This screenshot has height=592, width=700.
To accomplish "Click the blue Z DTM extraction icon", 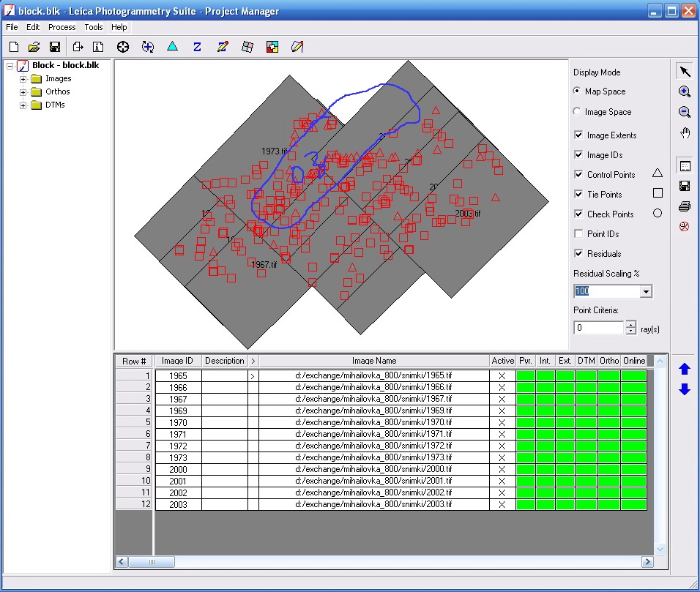I will pyautogui.click(x=197, y=47).
